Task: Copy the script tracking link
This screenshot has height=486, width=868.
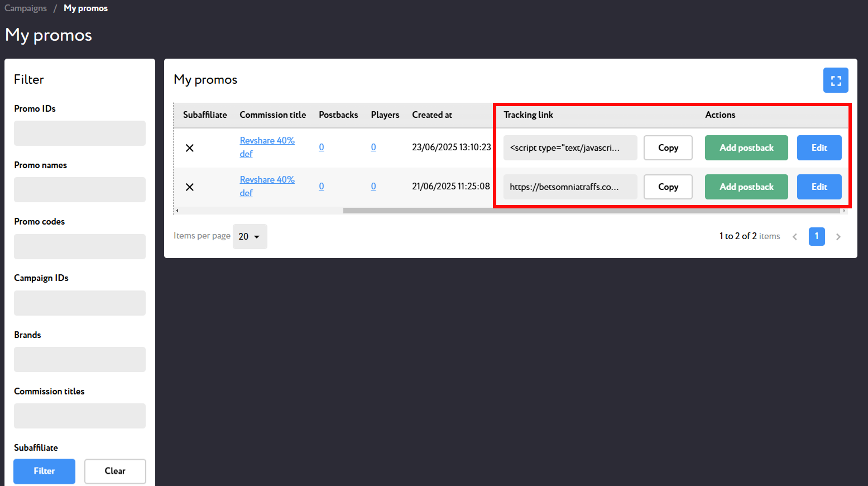Action: click(x=668, y=147)
